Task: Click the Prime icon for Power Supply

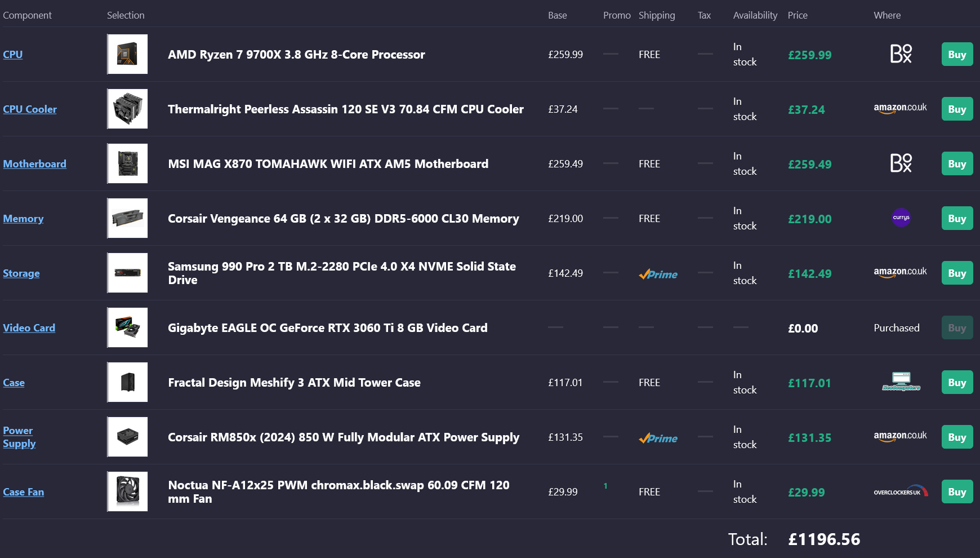Action: click(x=658, y=439)
